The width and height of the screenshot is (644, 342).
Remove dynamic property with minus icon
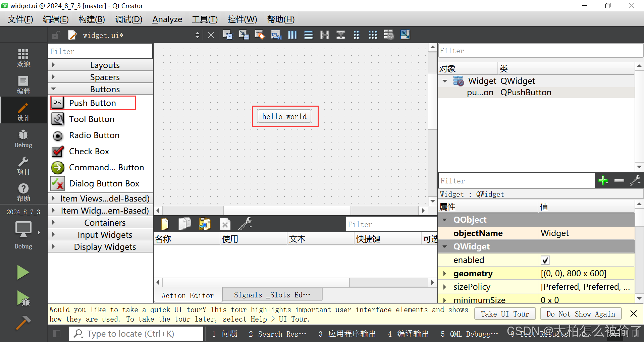[x=619, y=181]
